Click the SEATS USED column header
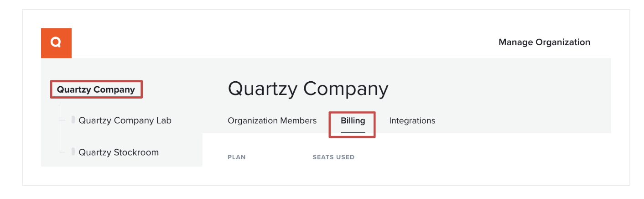The image size is (644, 199). [333, 157]
